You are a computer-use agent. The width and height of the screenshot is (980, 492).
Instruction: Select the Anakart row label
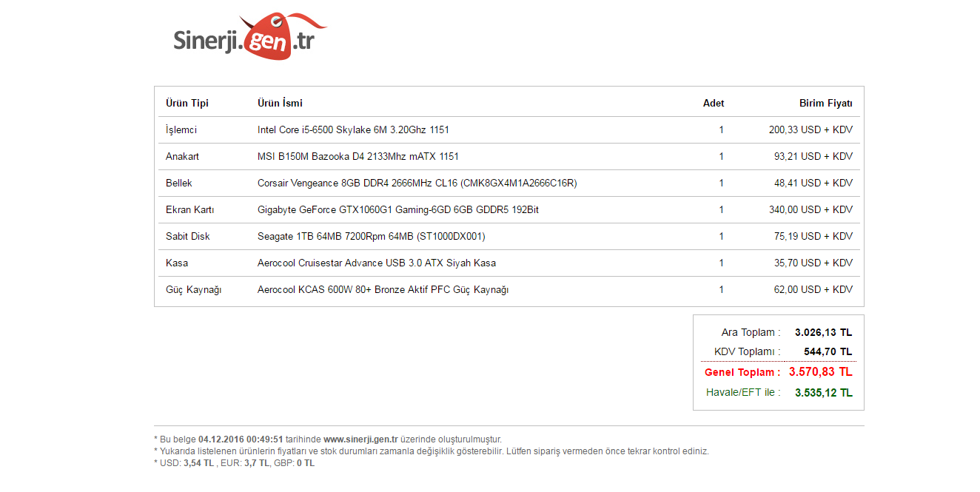(x=182, y=156)
